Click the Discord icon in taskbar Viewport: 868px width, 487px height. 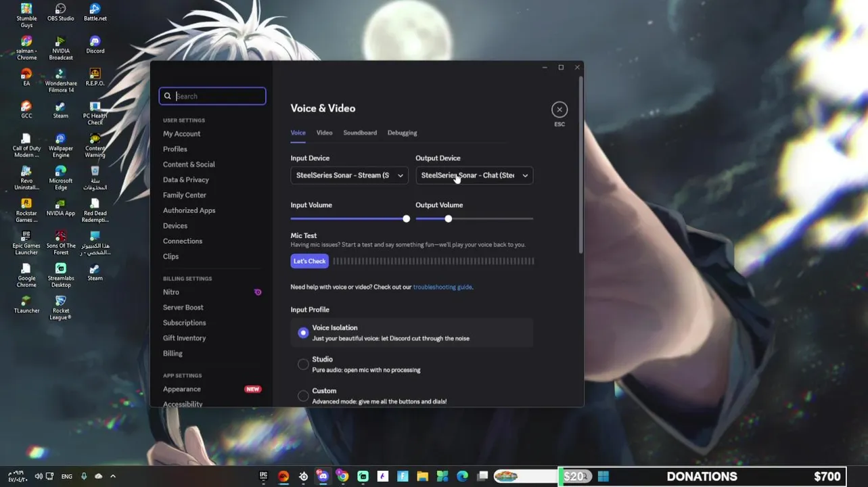pos(323,476)
